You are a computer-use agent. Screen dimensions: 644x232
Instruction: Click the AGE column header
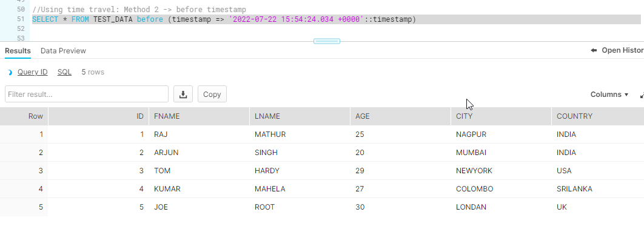point(400,116)
